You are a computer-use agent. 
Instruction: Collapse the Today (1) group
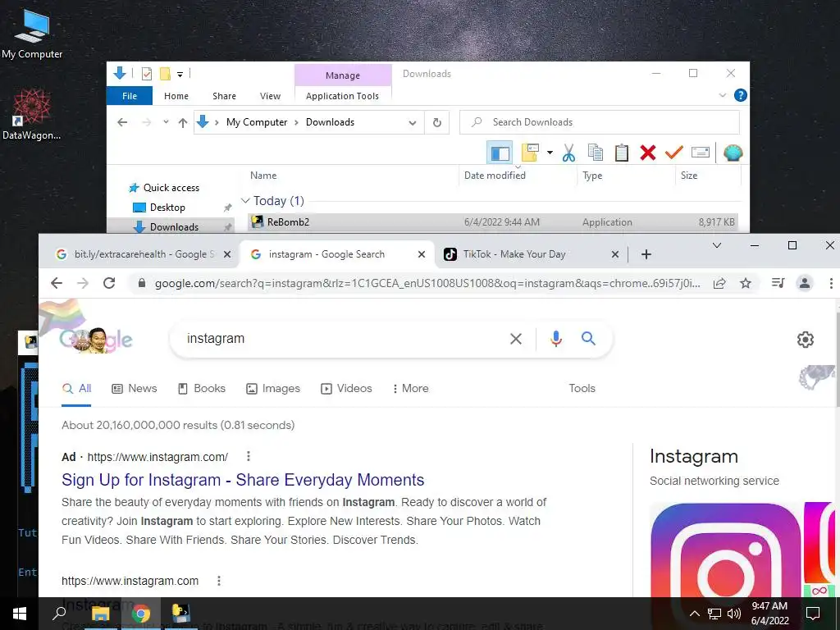(x=245, y=201)
